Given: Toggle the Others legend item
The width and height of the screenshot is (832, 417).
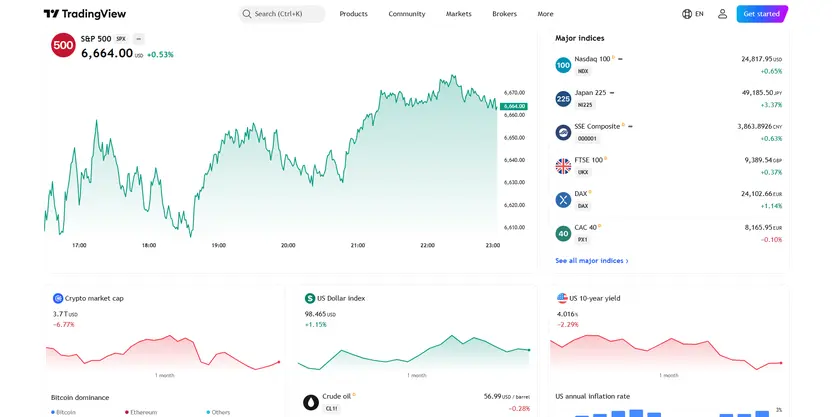Looking at the screenshot, I should [x=218, y=412].
